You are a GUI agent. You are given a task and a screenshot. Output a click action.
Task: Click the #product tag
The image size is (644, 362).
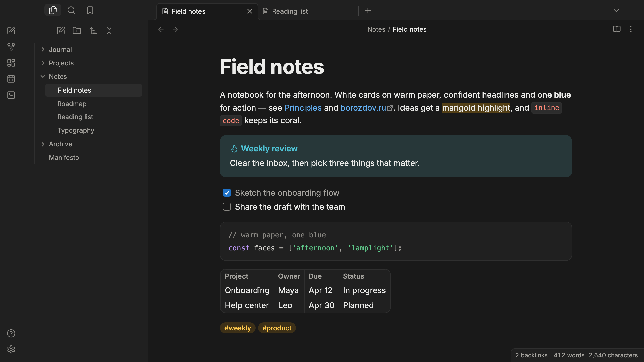(277, 328)
